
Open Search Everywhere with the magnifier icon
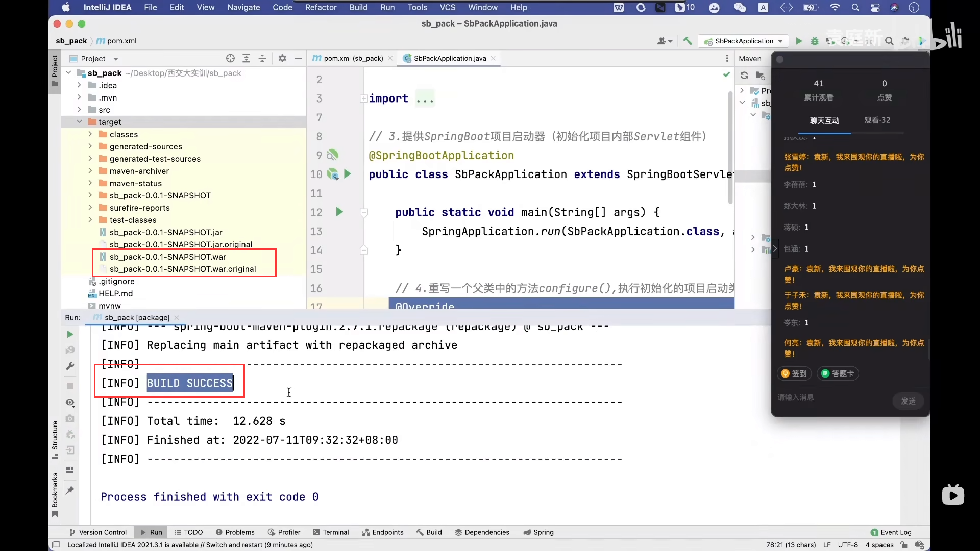(889, 41)
